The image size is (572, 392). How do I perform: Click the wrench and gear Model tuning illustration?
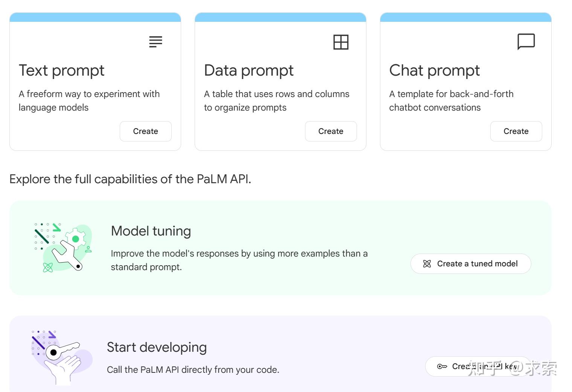tap(63, 248)
